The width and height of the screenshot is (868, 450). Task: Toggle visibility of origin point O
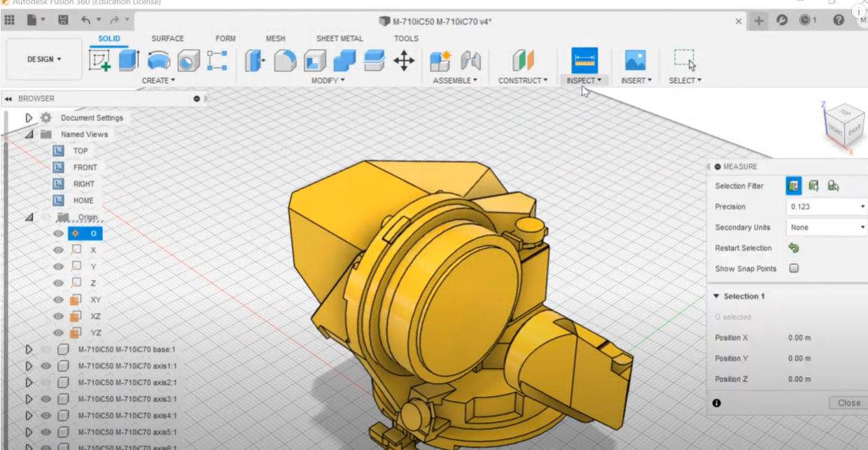tap(59, 233)
